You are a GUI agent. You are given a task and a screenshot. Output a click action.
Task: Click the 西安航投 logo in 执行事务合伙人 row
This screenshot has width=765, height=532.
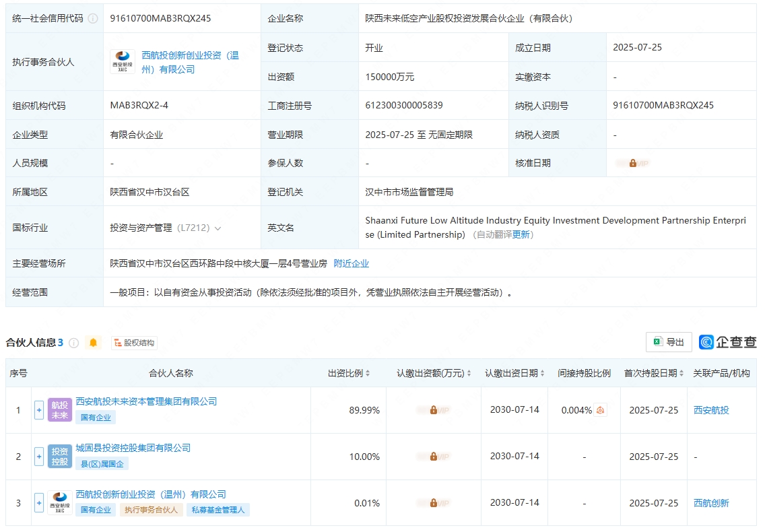tap(123, 62)
